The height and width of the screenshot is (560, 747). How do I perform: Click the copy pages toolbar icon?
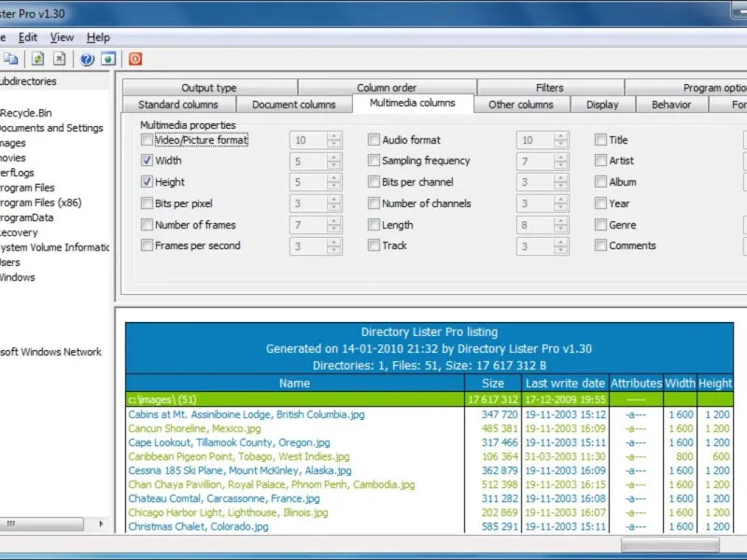(x=11, y=59)
